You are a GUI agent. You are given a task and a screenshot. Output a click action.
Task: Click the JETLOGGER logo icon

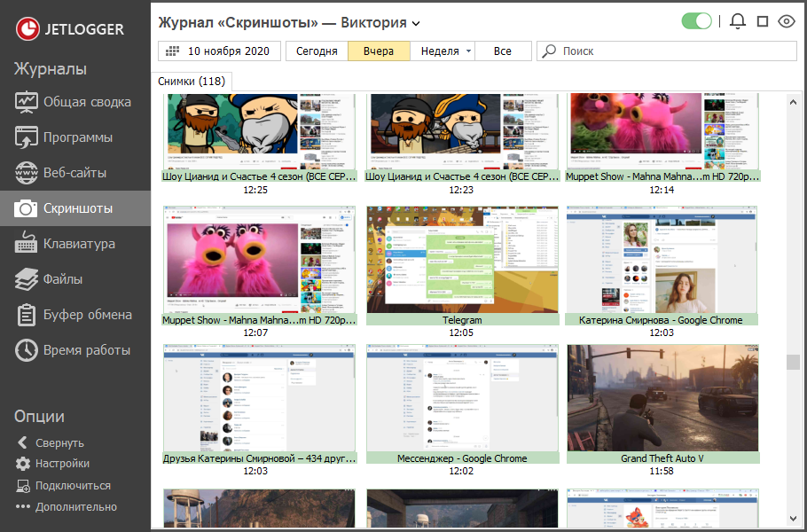coord(27,28)
